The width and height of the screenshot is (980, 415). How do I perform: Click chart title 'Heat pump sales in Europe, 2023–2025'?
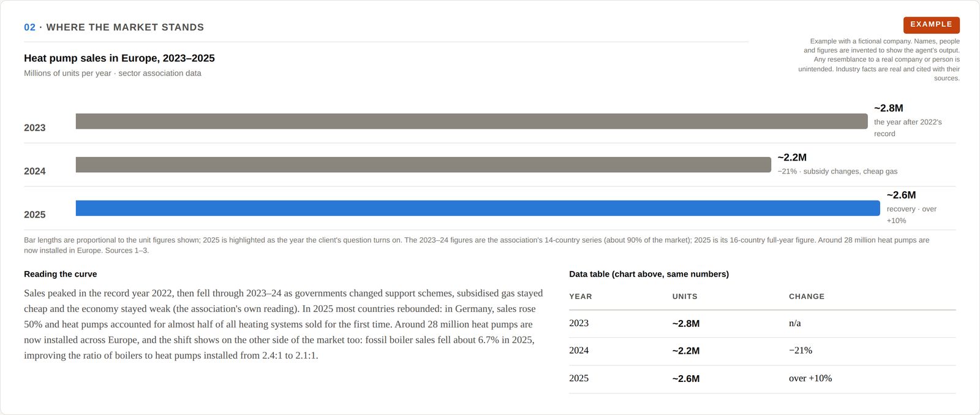(x=119, y=58)
